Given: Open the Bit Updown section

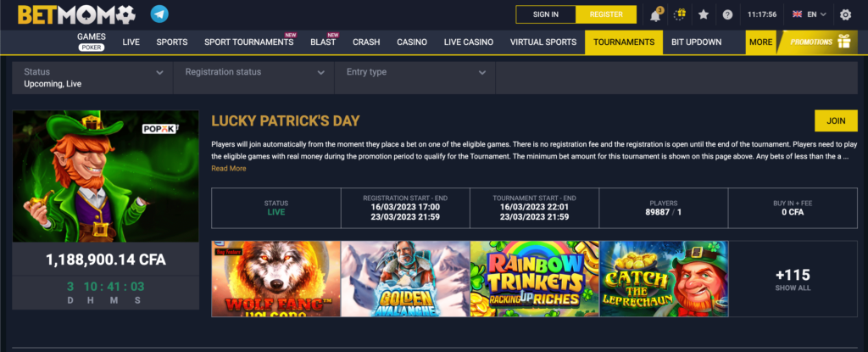Looking at the screenshot, I should 697,42.
